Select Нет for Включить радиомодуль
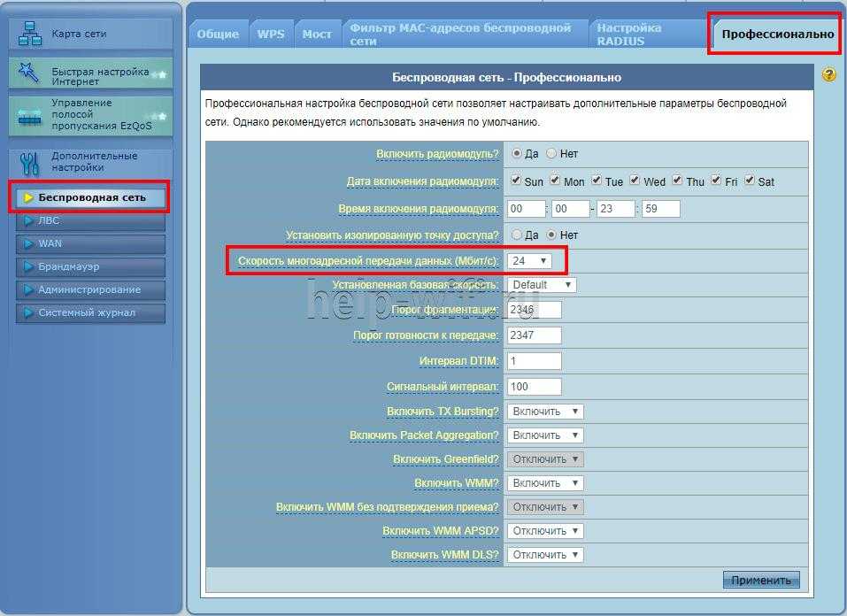Screen dimensions: 847x616 pyautogui.click(x=551, y=153)
